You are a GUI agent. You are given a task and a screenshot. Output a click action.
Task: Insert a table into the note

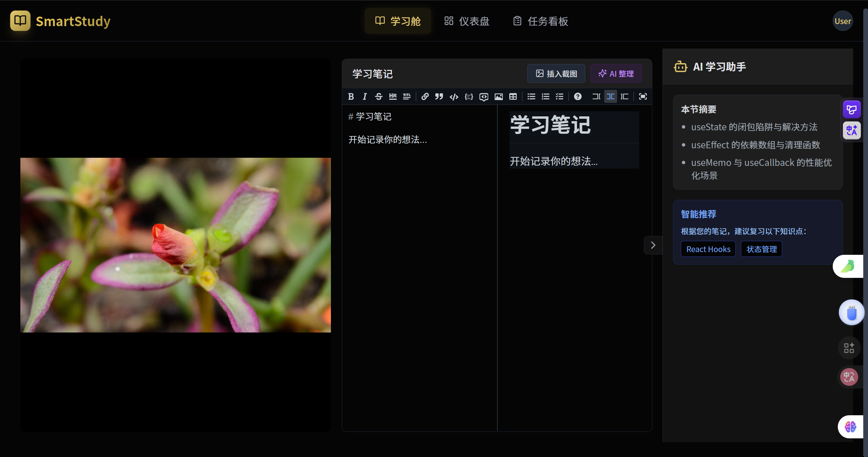click(513, 97)
